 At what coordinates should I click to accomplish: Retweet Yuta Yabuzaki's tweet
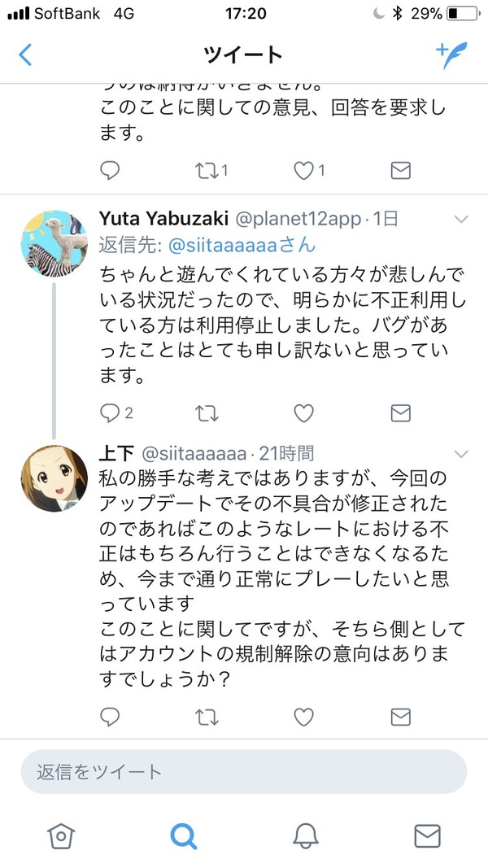(x=207, y=413)
